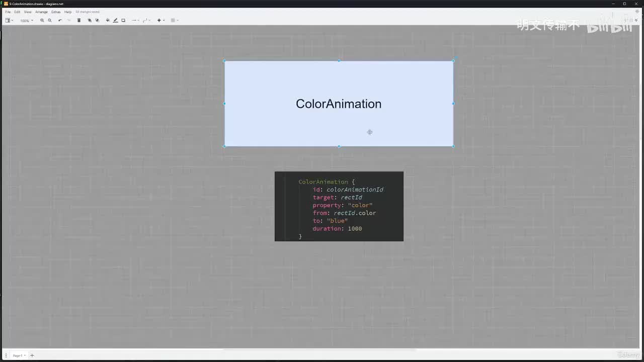
Task: Toggle shadow on the selected shape
Action: point(123,21)
